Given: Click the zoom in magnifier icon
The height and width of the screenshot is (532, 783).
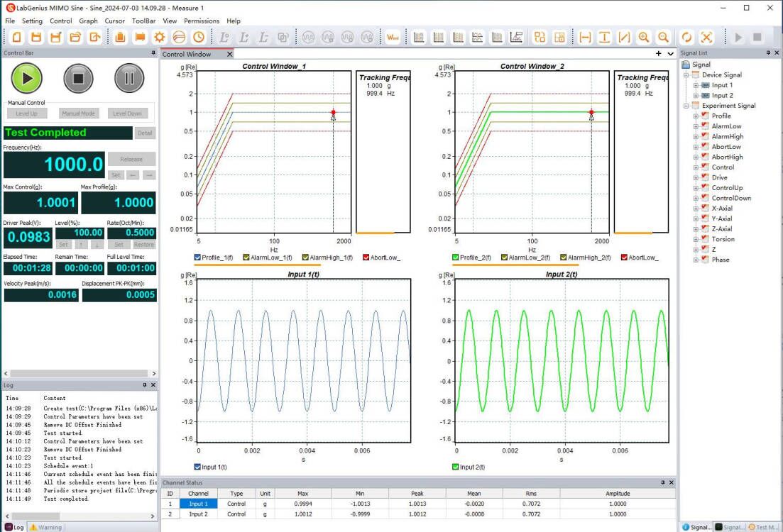Looking at the screenshot, I should click(x=644, y=37).
